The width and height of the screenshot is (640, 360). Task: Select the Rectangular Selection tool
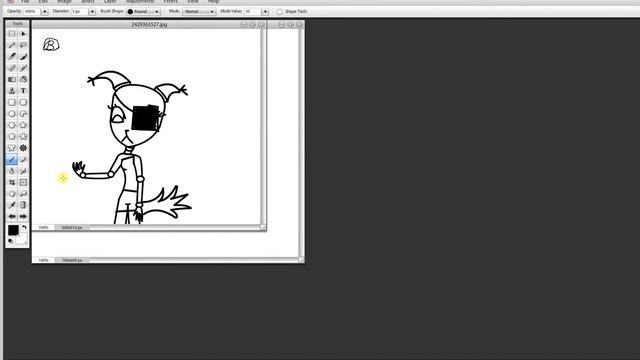coord(12,34)
